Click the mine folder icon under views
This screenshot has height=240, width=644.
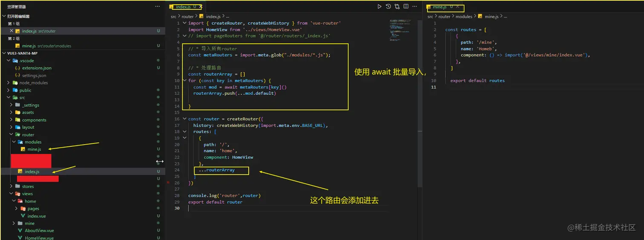tap(20, 223)
